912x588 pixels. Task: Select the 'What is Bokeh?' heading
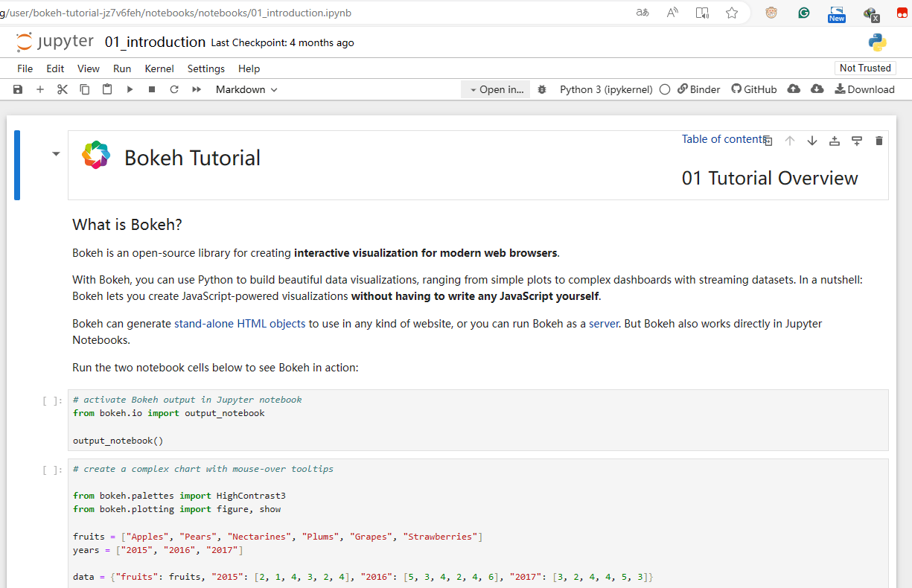[x=127, y=225]
